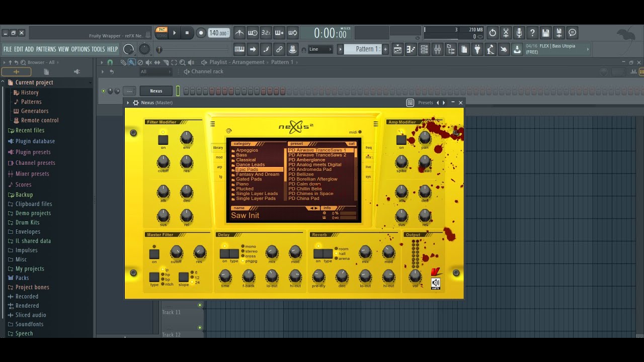The image size is (644, 362).
Task: Click Presets in Nexus title bar
Action: coord(426,103)
